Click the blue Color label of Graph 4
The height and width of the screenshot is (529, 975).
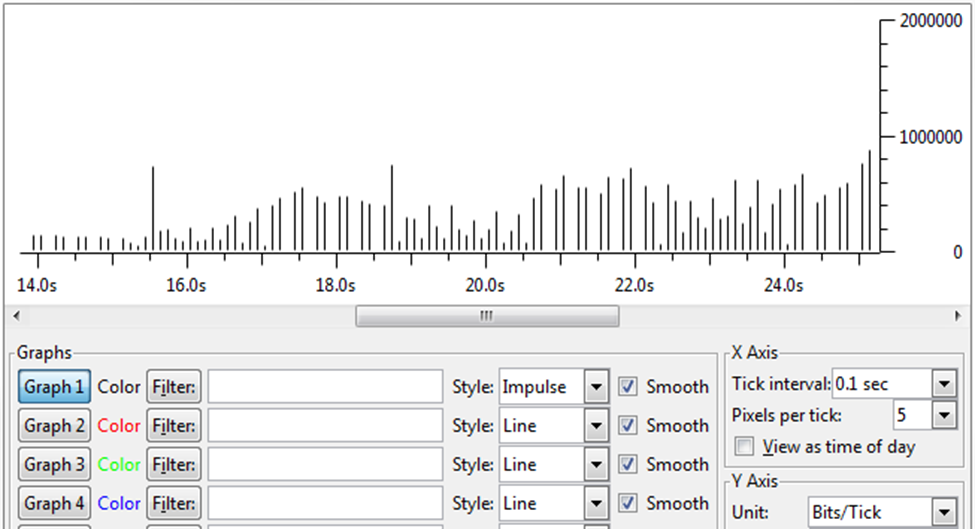[x=119, y=503]
